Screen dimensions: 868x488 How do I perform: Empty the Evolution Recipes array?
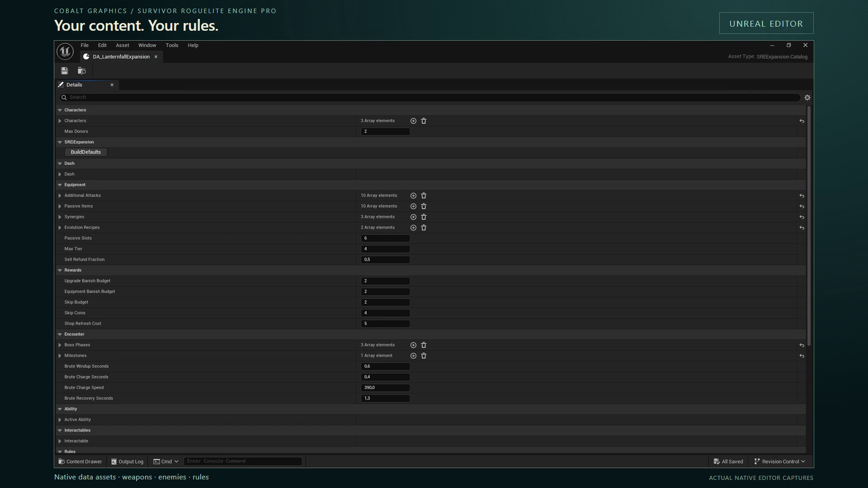[x=424, y=228]
